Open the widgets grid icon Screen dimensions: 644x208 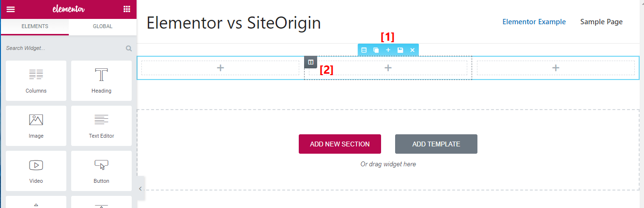click(x=127, y=9)
